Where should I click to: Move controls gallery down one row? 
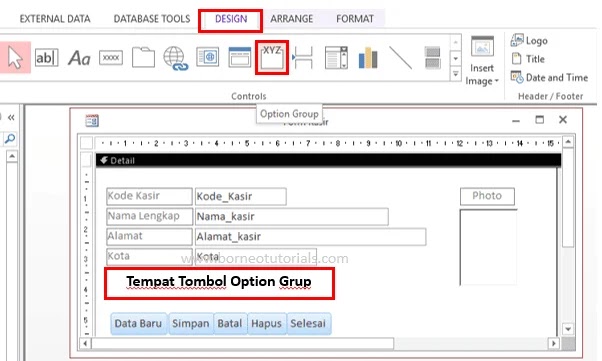(x=455, y=59)
